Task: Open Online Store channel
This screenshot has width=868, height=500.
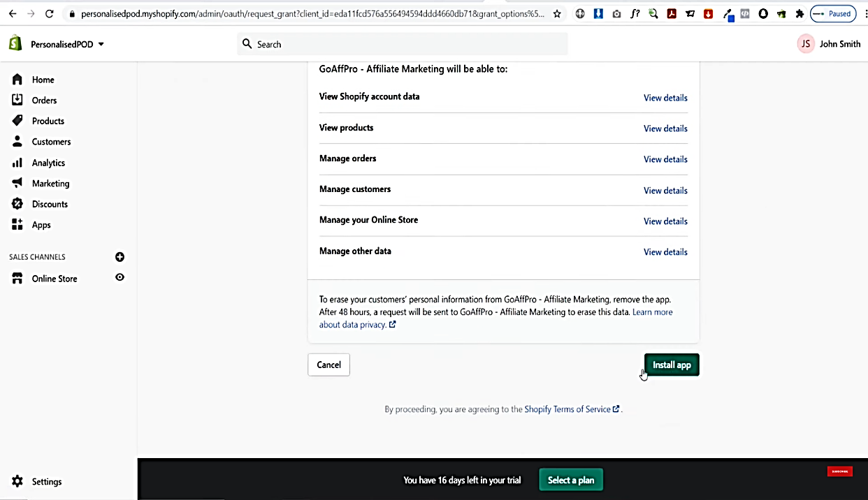Action: 55,279
